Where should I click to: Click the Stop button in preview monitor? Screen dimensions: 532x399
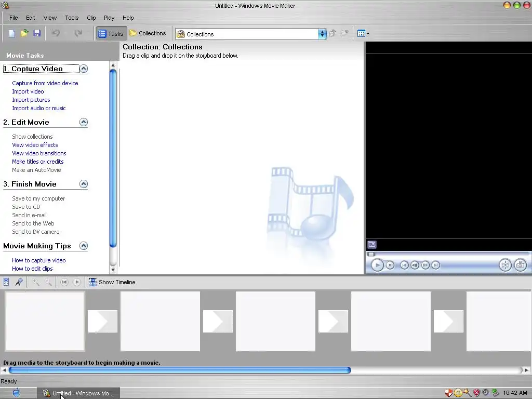coord(390,265)
